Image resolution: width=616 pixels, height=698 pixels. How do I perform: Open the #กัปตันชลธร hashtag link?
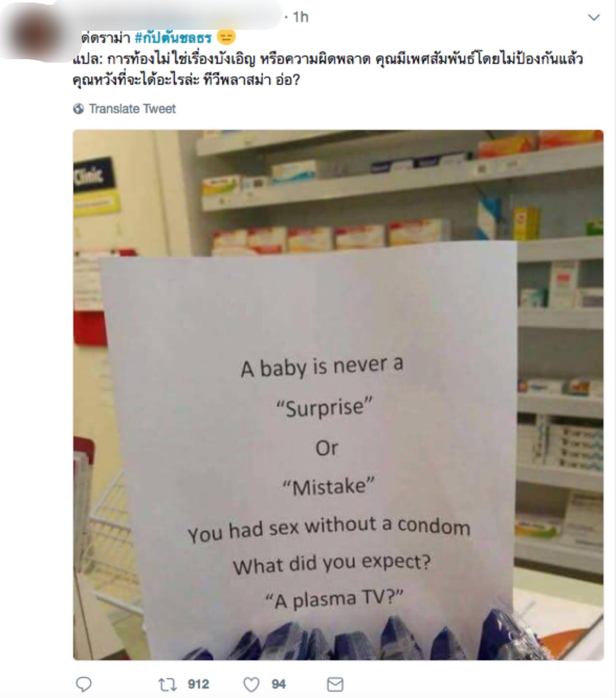(x=173, y=38)
